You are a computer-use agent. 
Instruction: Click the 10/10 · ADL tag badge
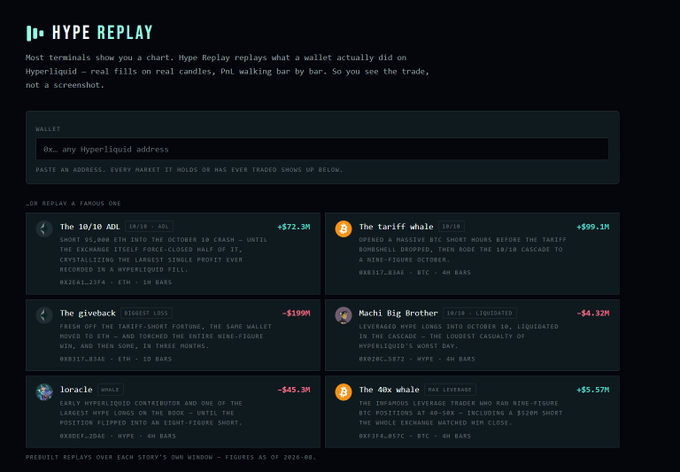point(149,226)
